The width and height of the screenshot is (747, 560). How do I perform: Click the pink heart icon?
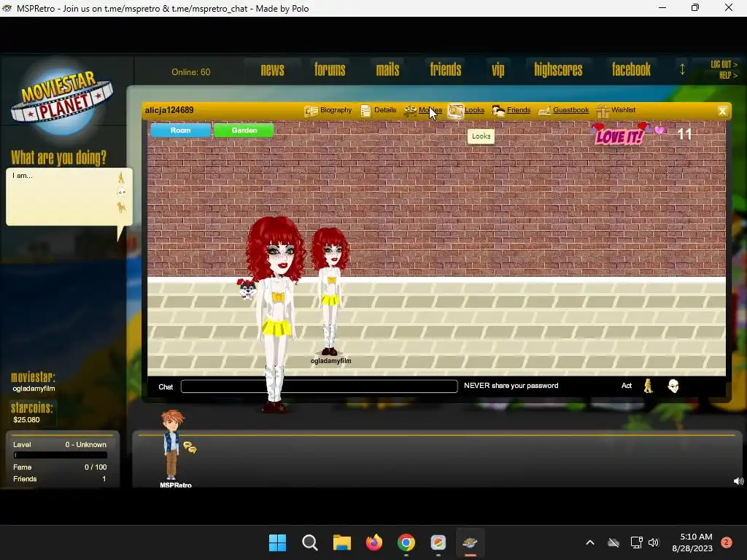[659, 131]
